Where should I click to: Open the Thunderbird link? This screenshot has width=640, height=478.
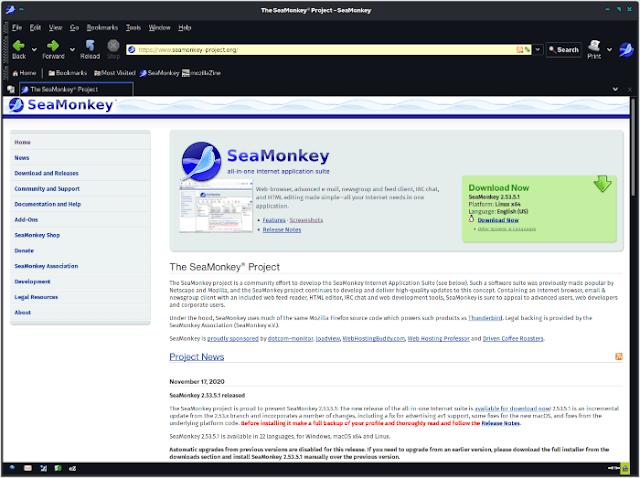tap(485, 318)
